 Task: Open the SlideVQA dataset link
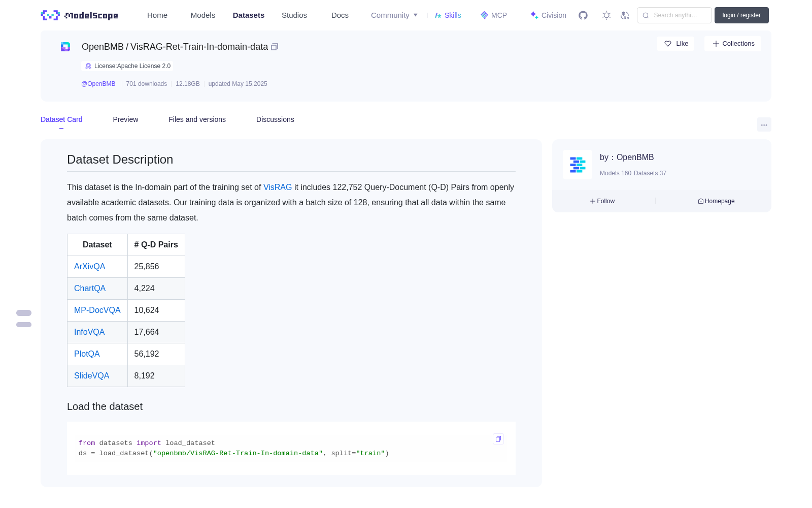coord(92,376)
